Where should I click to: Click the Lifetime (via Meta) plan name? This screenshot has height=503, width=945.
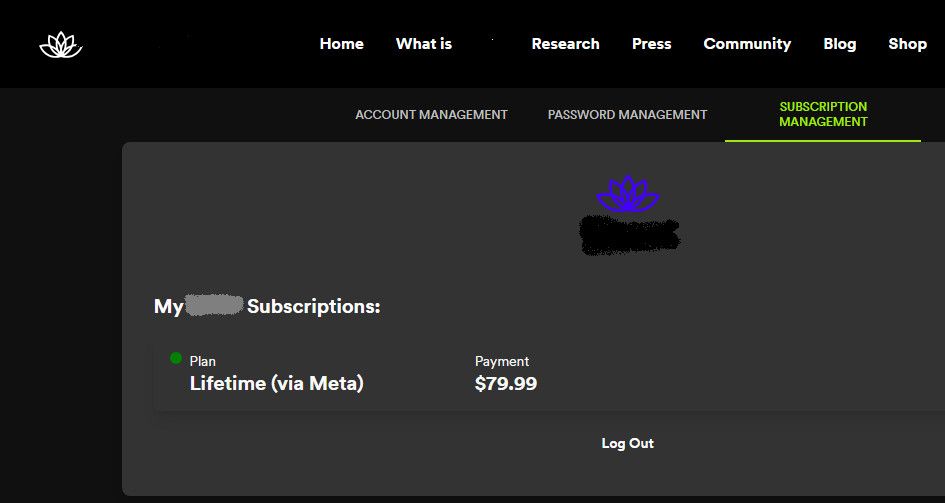pyautogui.click(x=276, y=383)
